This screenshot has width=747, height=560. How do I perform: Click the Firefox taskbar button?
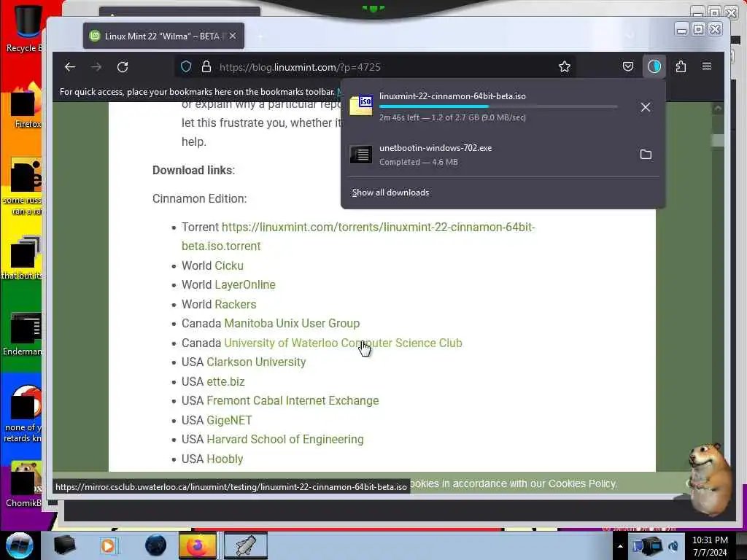[197, 545]
